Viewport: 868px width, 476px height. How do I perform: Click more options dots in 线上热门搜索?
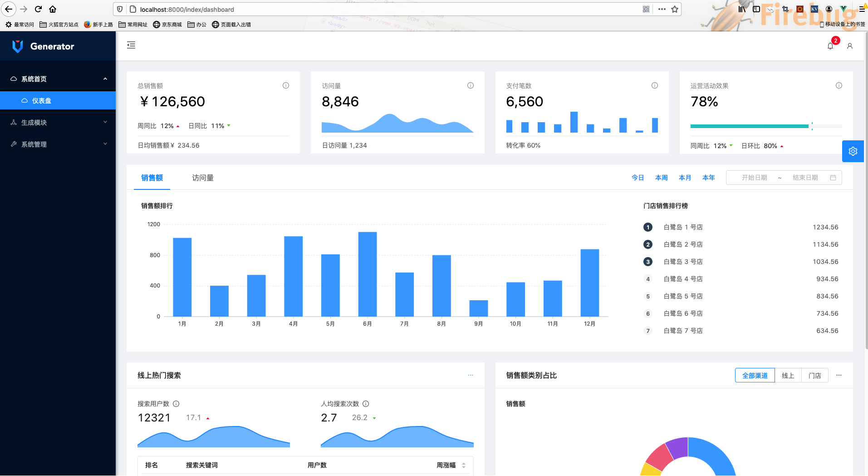(471, 375)
